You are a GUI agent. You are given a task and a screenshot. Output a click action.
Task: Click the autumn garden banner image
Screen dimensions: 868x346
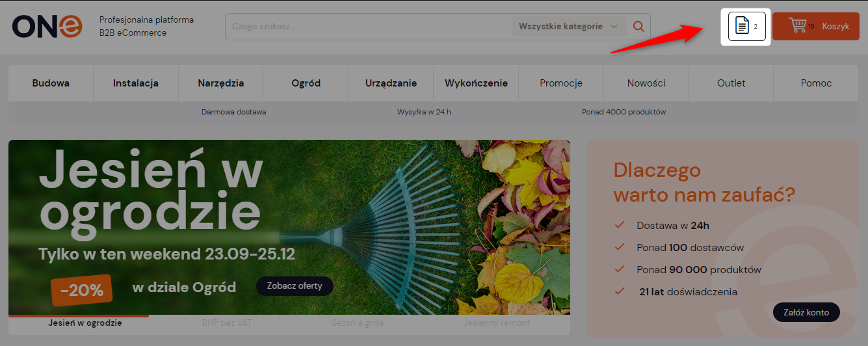tap(289, 227)
